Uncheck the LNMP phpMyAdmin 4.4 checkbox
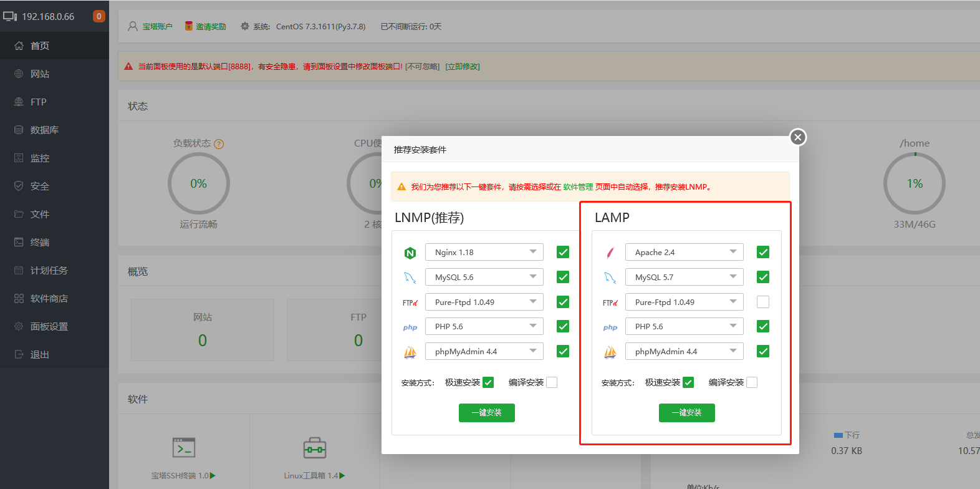 pos(563,351)
